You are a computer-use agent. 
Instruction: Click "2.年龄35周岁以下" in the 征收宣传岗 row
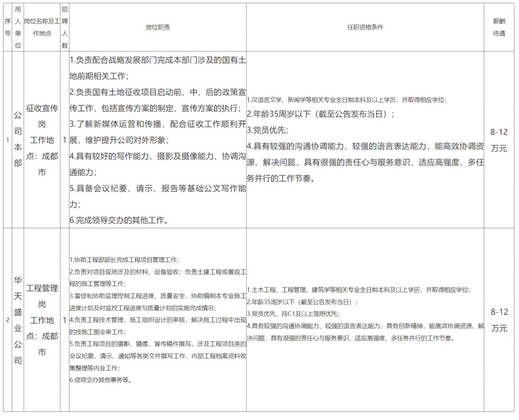pyautogui.click(x=320, y=114)
